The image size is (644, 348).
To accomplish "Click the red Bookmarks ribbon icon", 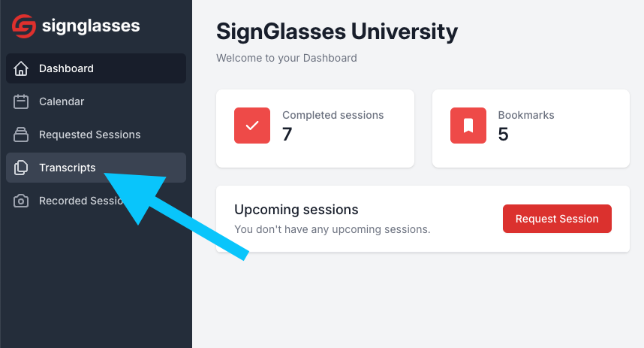I will (x=468, y=126).
